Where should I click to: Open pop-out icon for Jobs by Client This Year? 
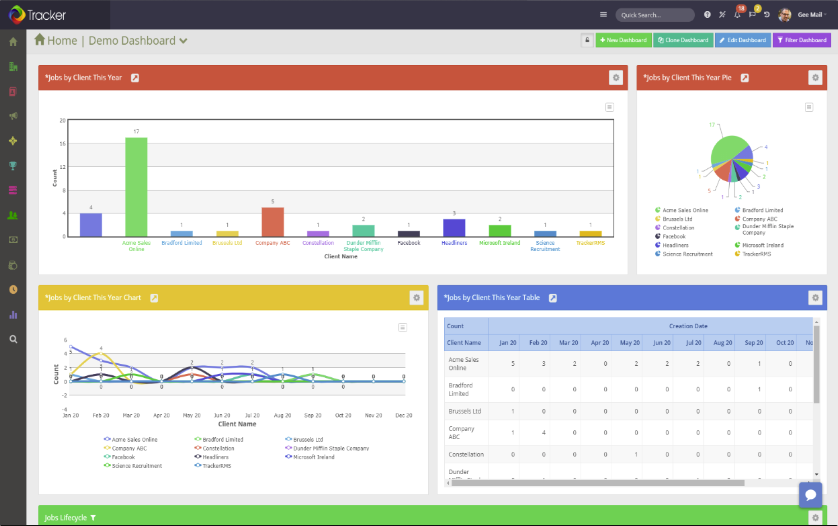(x=135, y=78)
